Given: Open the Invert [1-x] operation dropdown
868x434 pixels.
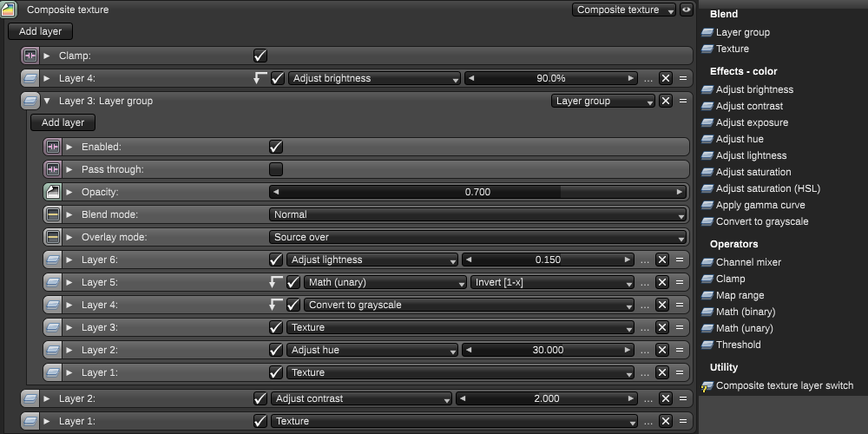Looking at the screenshot, I should [x=552, y=282].
